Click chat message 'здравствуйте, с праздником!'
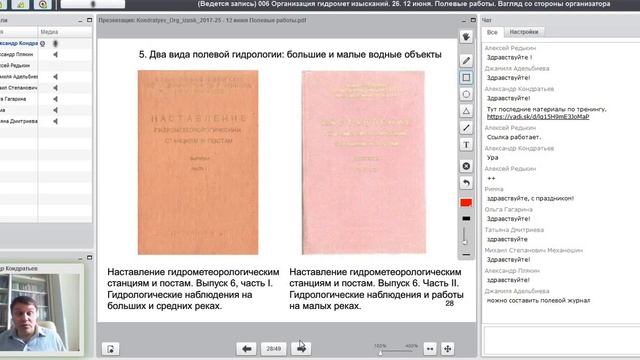Viewport: 640px width, 360px height. pyautogui.click(x=530, y=198)
